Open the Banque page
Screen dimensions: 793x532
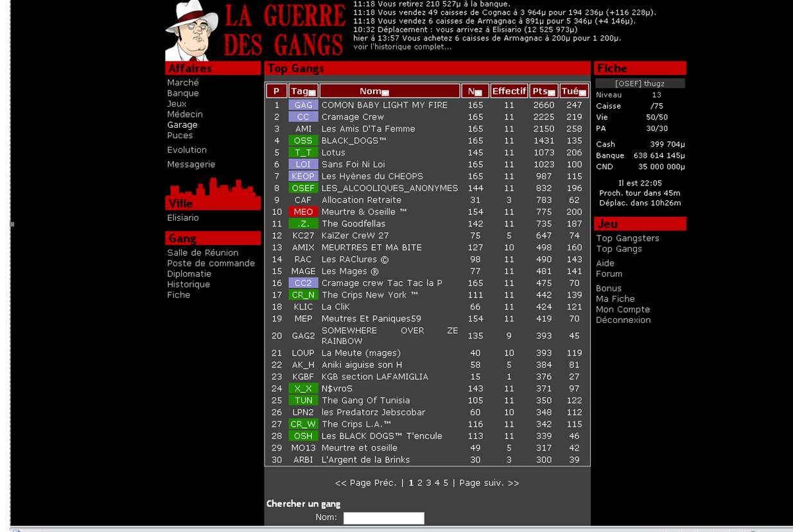(x=183, y=93)
